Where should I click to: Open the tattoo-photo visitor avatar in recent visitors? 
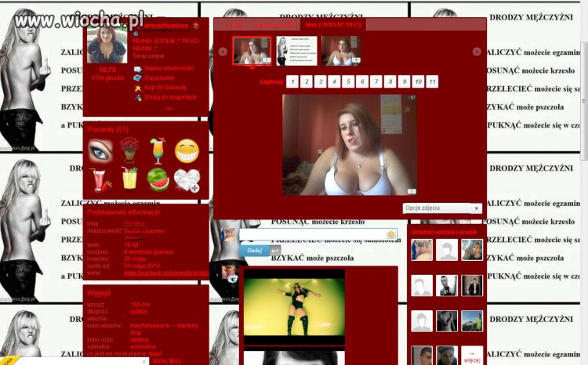[422, 250]
